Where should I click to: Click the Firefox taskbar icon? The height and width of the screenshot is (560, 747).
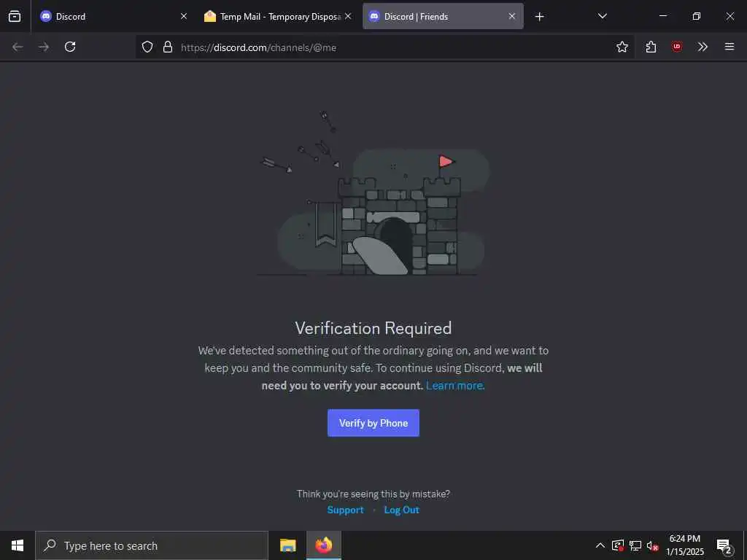click(x=323, y=545)
